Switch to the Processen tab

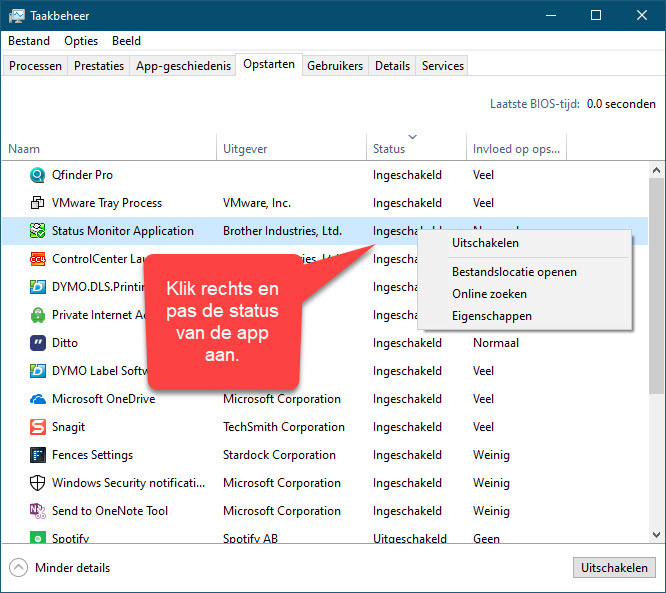pyautogui.click(x=35, y=66)
